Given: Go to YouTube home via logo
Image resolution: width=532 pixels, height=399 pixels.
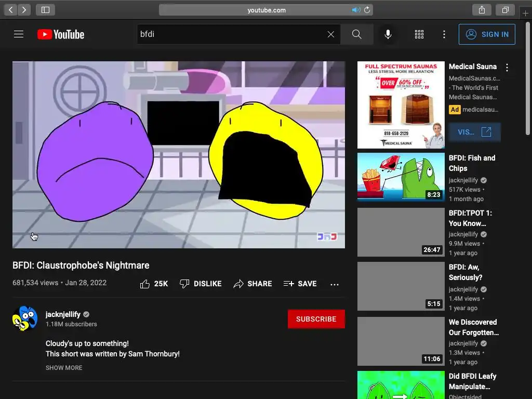Looking at the screenshot, I should click(61, 34).
